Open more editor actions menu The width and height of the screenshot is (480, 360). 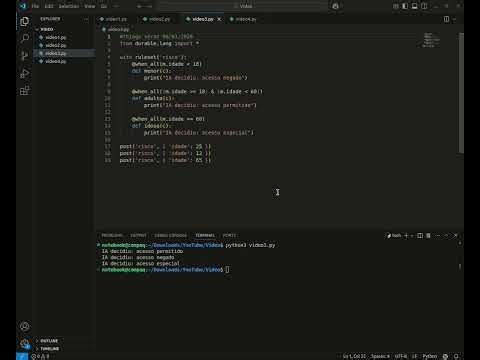(454, 19)
